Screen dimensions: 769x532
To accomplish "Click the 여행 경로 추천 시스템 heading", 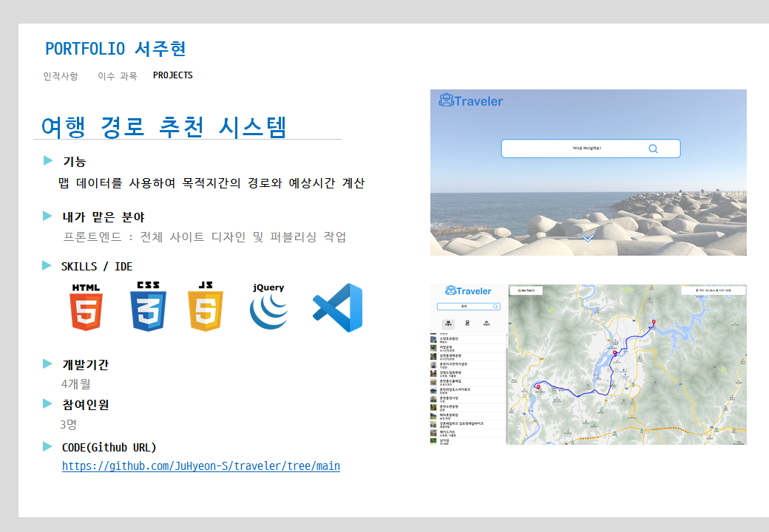I will [164, 127].
